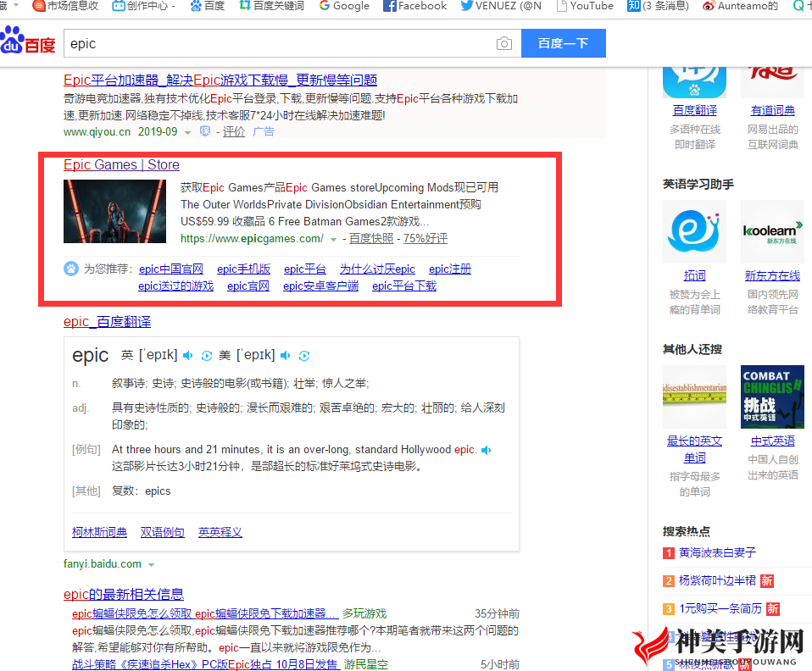
Task: Open the 中式英语 link
Action: click(773, 441)
